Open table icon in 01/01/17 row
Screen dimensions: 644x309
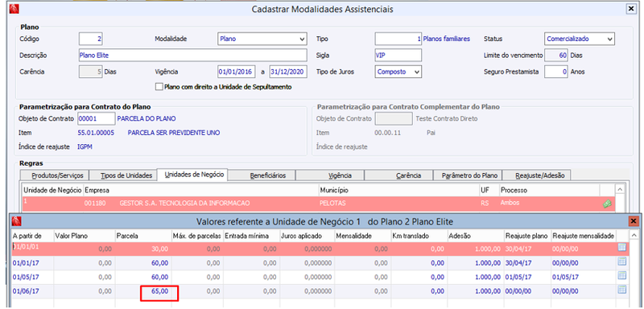tap(621, 262)
